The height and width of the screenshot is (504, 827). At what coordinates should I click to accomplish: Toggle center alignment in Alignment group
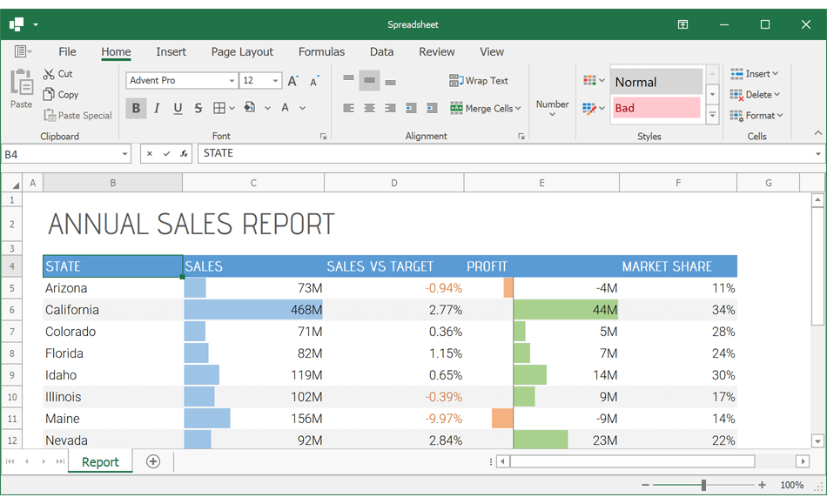click(x=368, y=108)
